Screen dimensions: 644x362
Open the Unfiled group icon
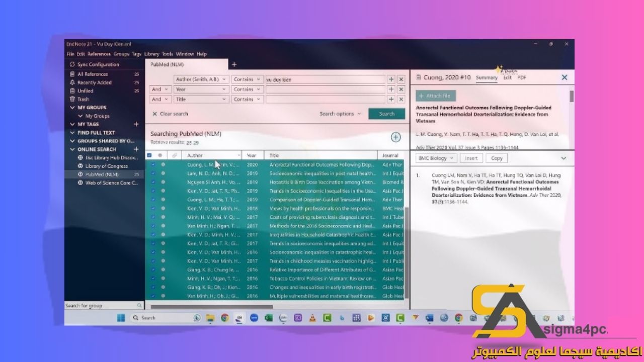pos(72,91)
